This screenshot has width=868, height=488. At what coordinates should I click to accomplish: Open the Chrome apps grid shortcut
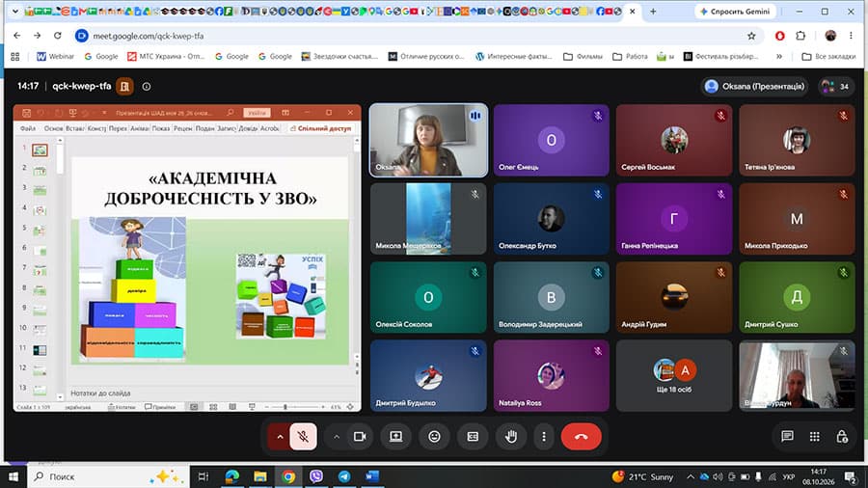pos(14,57)
